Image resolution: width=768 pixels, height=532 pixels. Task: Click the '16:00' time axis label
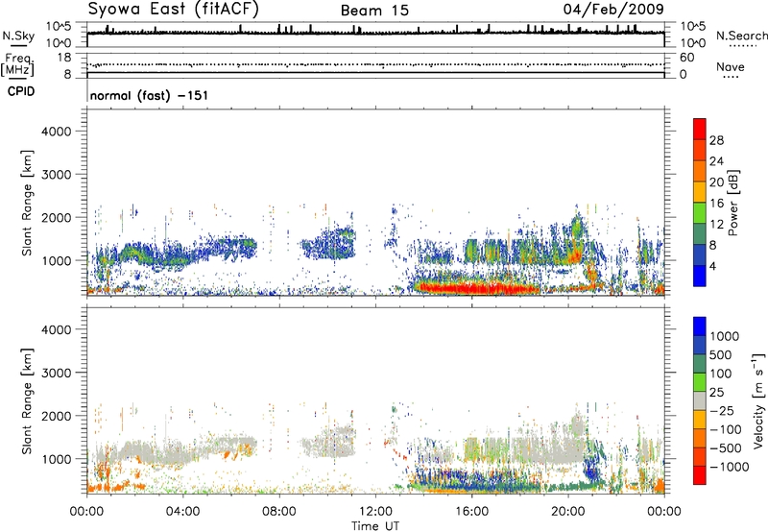(471, 512)
